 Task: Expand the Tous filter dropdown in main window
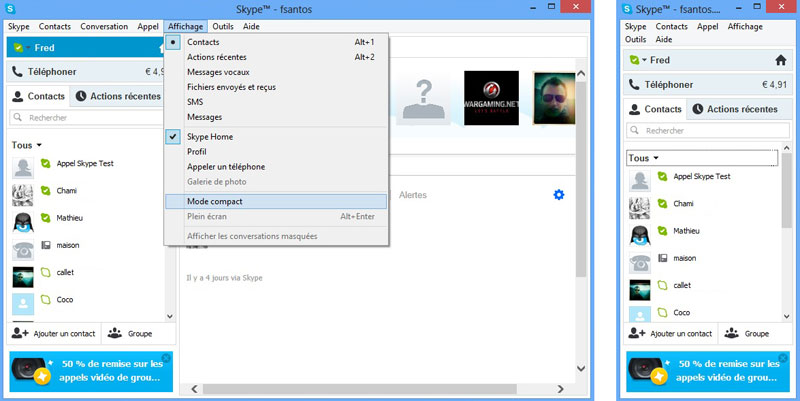(39, 145)
